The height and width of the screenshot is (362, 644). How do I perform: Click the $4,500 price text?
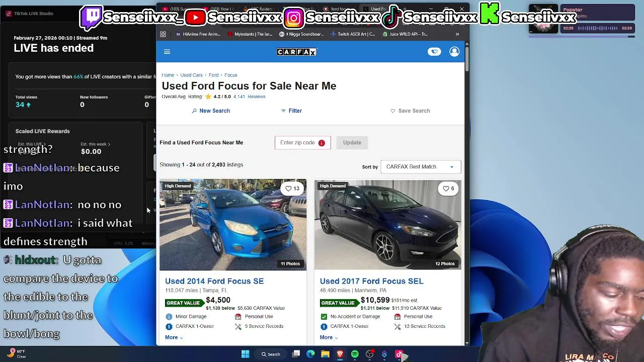pyautogui.click(x=218, y=300)
